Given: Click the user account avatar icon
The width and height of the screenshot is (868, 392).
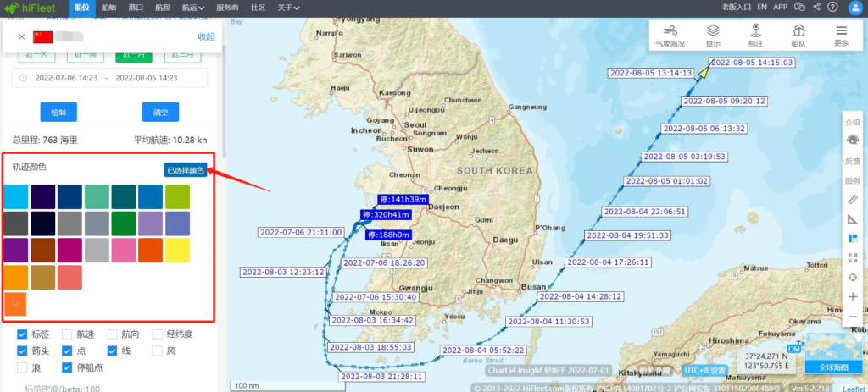Looking at the screenshot, I should [x=855, y=7].
